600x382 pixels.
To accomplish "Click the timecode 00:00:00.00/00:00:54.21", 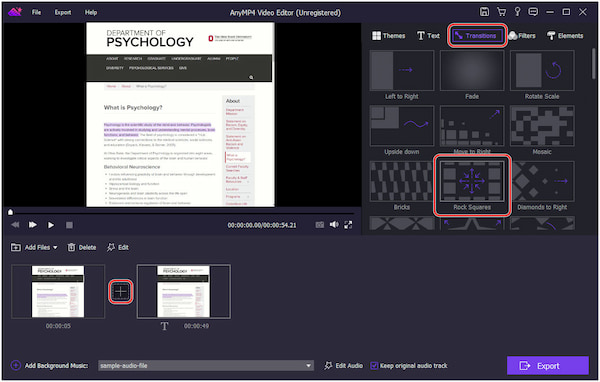I will pos(262,225).
